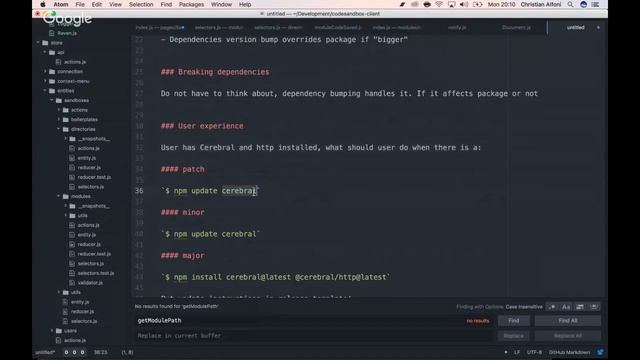Viewport: 640px width, 360px height.
Task: Collapse the store folder chevron
Action: [x=38, y=42]
